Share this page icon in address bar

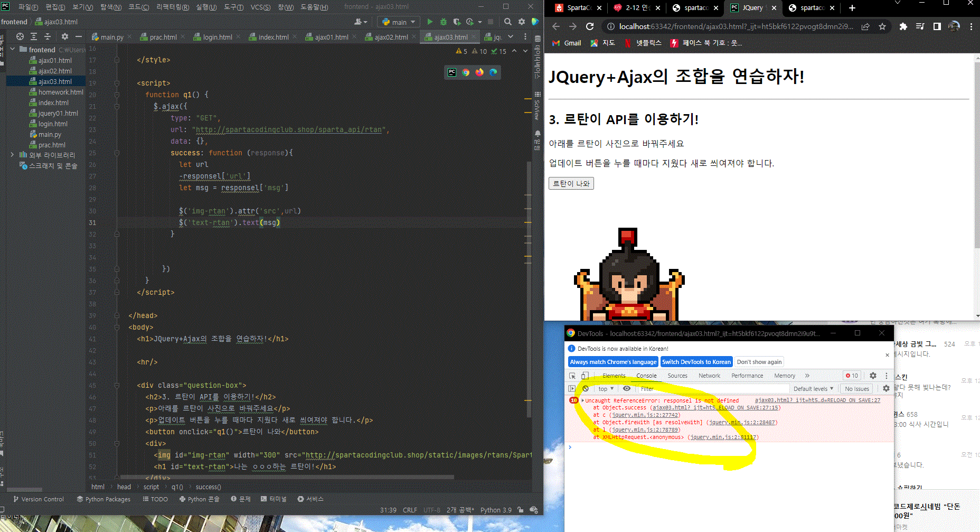click(x=865, y=26)
